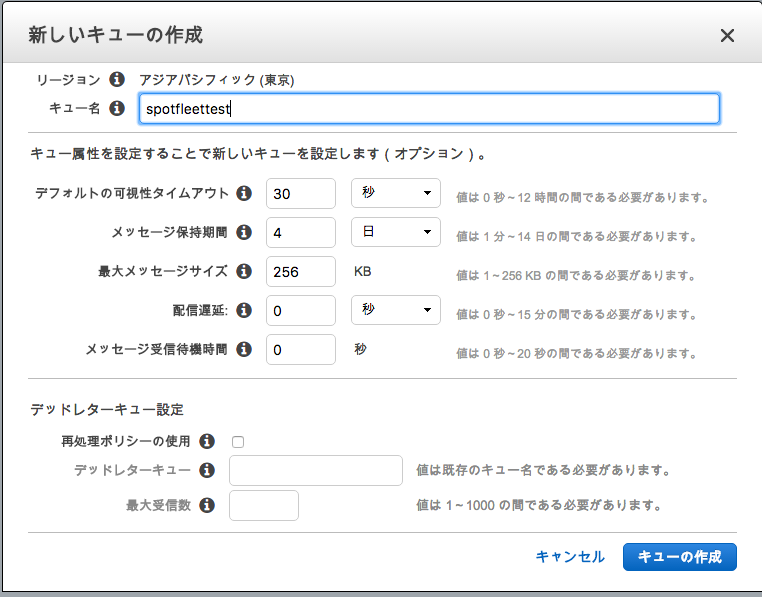Image resolution: width=762 pixels, height=597 pixels.
Task: Click the dialog title 新しいキューの作成
Action: [116, 35]
